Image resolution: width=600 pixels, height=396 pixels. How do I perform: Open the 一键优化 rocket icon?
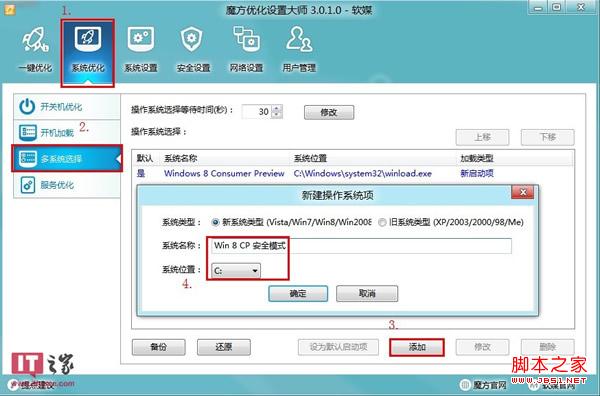pyautogui.click(x=35, y=49)
